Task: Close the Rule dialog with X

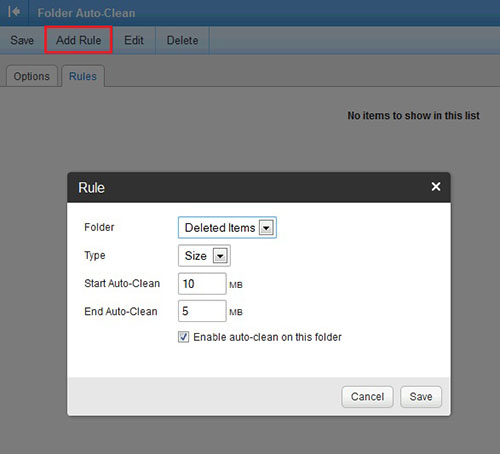Action: tap(436, 187)
